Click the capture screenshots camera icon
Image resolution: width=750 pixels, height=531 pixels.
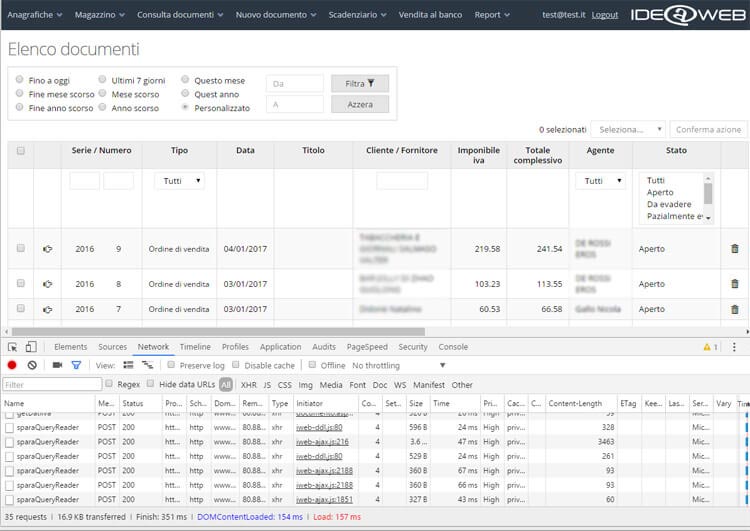click(57, 365)
